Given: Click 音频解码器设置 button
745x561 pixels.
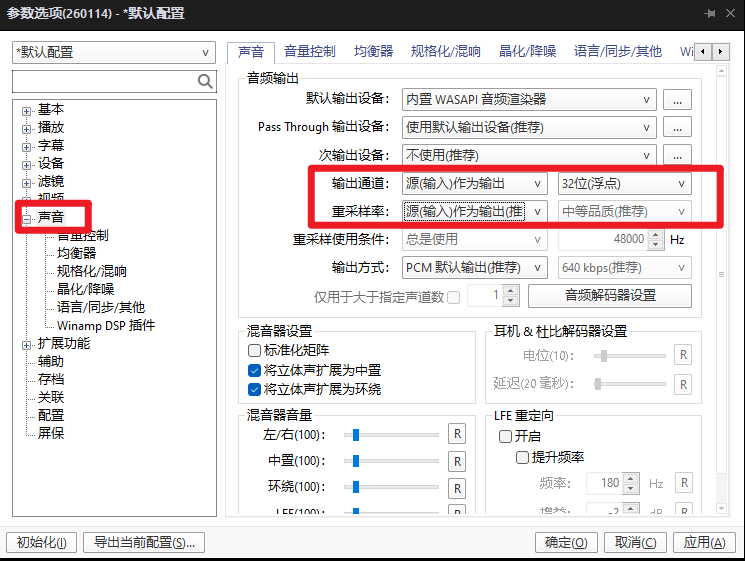Looking at the screenshot, I should click(610, 295).
